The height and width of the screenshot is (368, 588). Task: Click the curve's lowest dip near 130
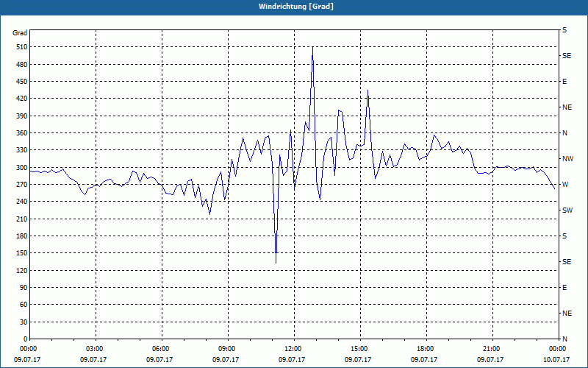[276, 263]
